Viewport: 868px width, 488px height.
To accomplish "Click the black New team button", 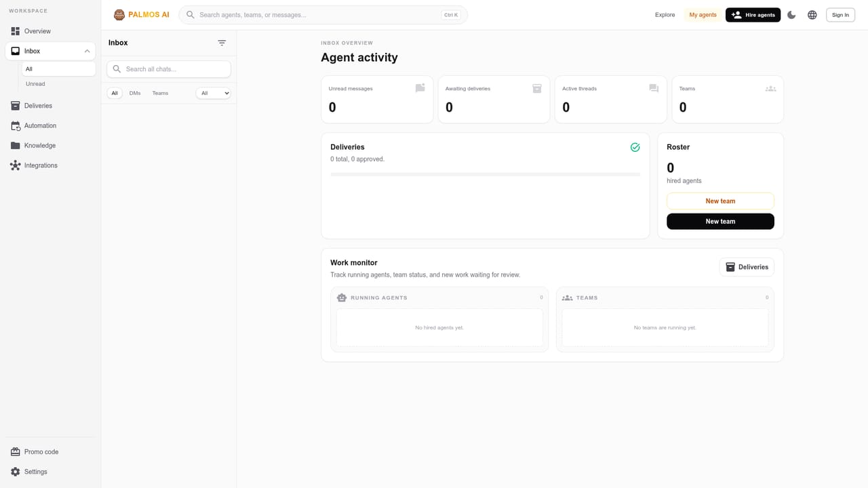I will pos(720,222).
